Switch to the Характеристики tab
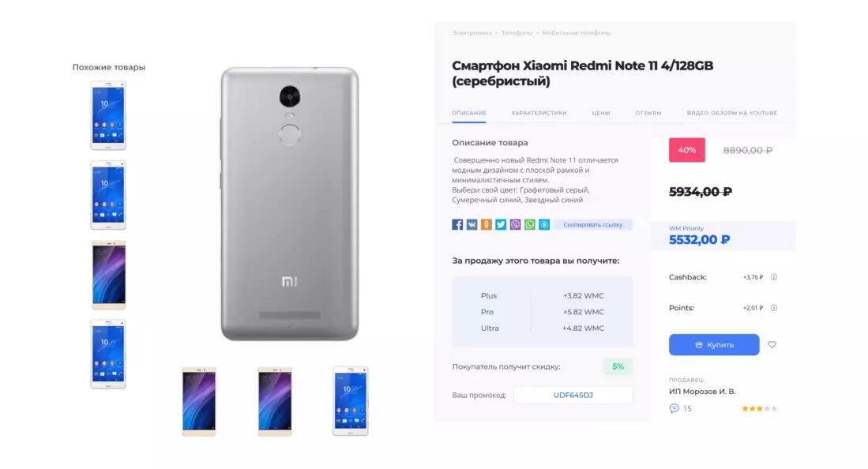Viewport: 868px width, 469px height. (x=539, y=113)
